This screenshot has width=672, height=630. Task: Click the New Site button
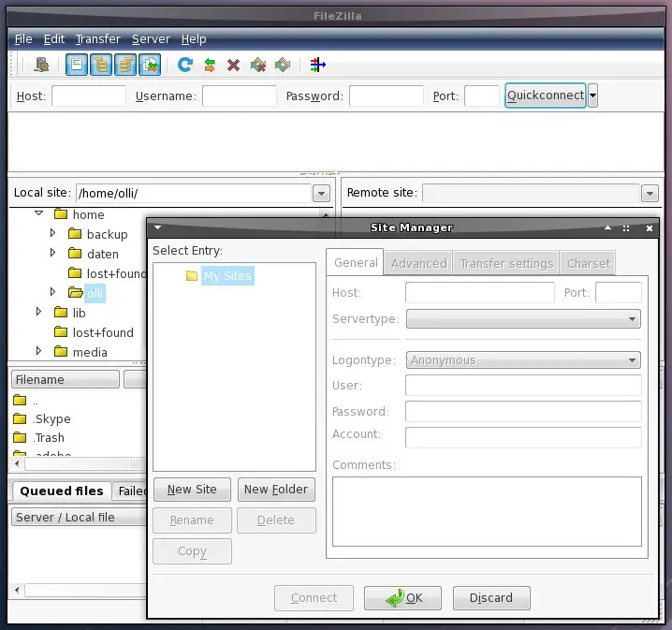[x=192, y=490]
